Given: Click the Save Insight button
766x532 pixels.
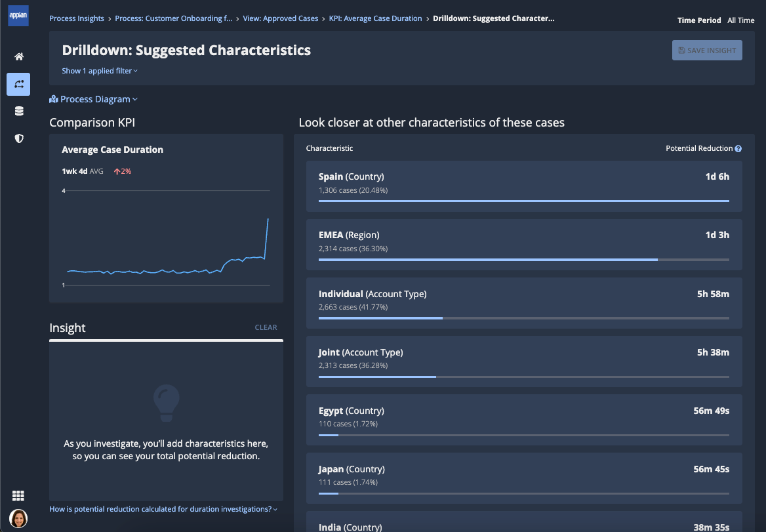Looking at the screenshot, I should click(707, 51).
